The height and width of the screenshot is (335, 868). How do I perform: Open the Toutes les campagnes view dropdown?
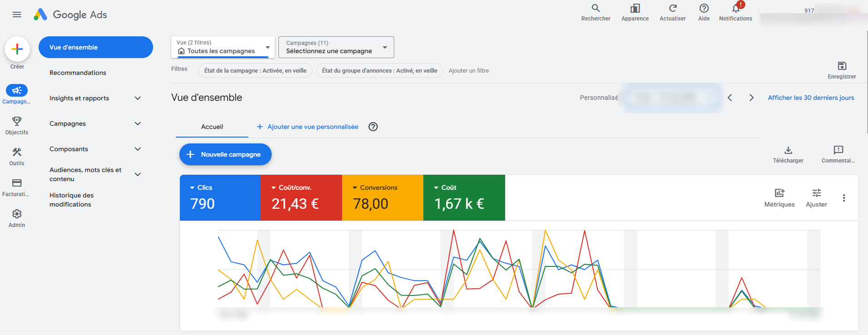(x=223, y=47)
